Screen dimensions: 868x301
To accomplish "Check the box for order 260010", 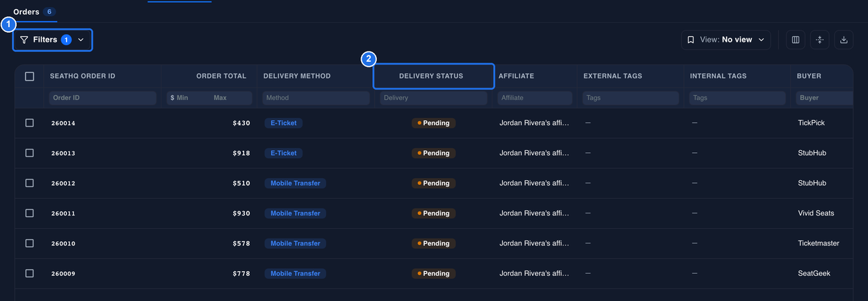I will coord(29,243).
